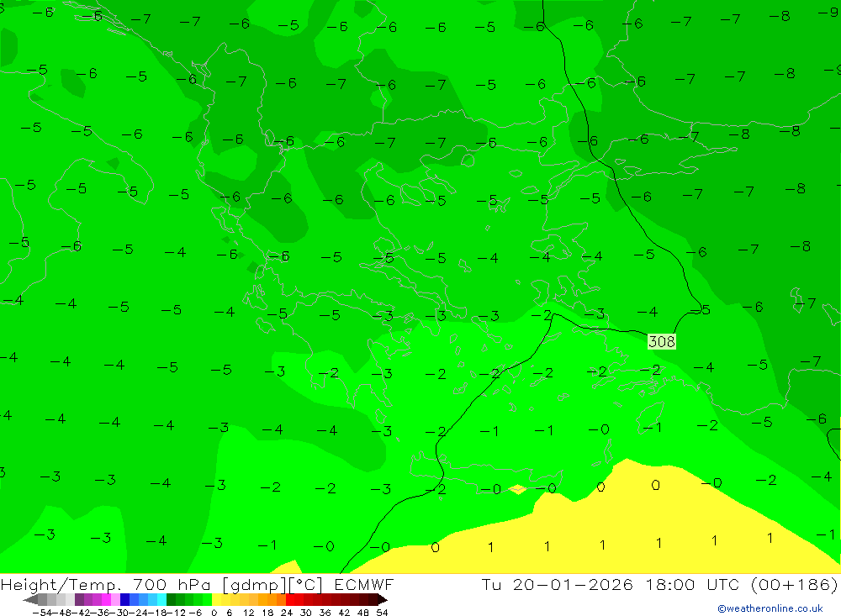The image size is (841, 616).
Task: Click the small yellow patch between the -0 labels
Action: 517,488
